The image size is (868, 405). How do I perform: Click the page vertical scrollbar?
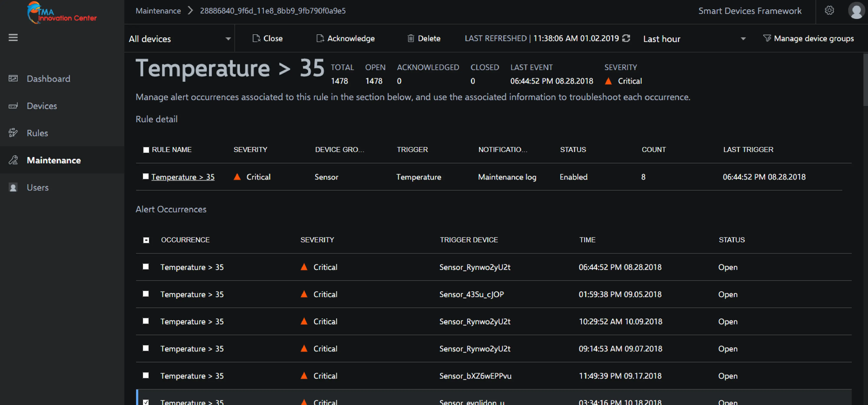tap(865, 80)
